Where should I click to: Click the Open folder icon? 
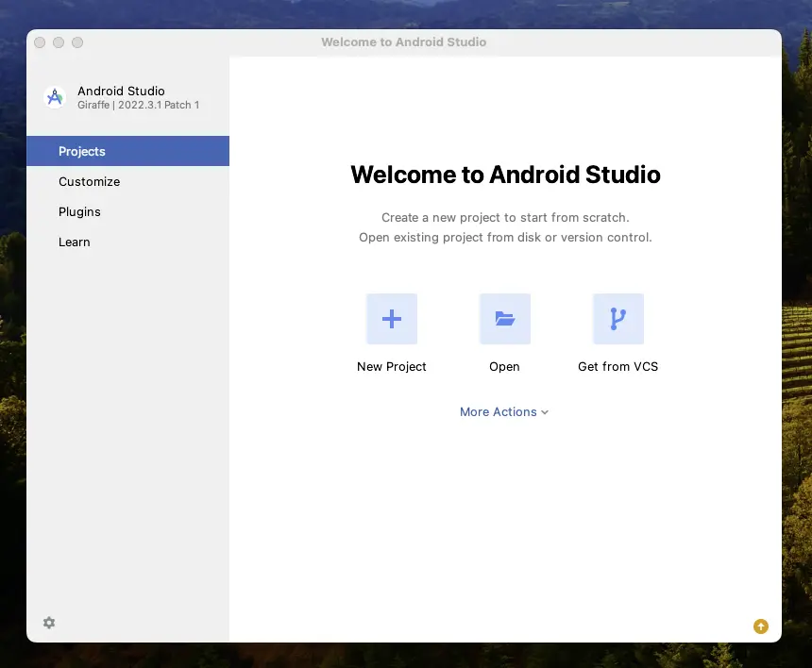[505, 319]
